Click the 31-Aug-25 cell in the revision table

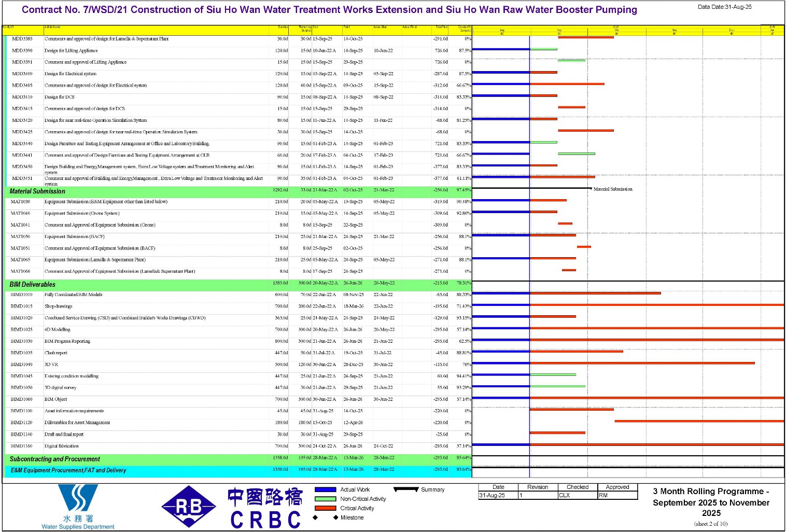point(498,495)
